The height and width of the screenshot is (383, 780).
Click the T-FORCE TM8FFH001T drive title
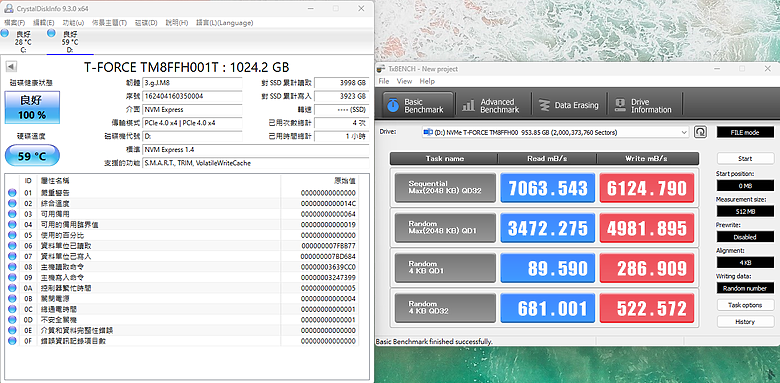186,67
